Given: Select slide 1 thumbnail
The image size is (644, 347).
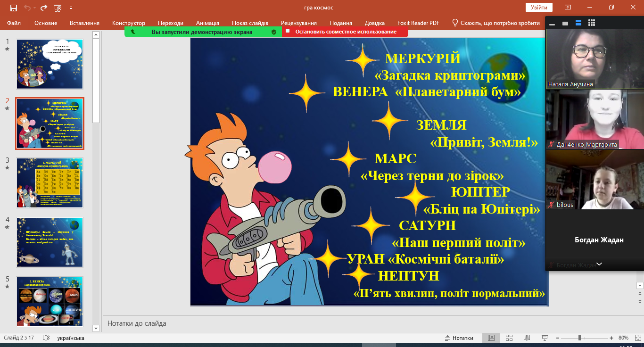Looking at the screenshot, I should 50,64.
